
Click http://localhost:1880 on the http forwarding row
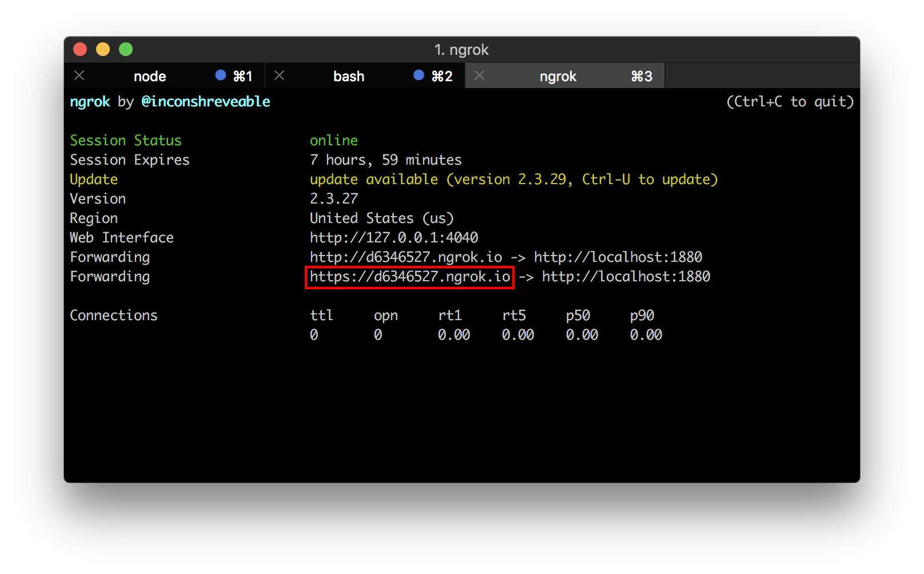coord(618,257)
